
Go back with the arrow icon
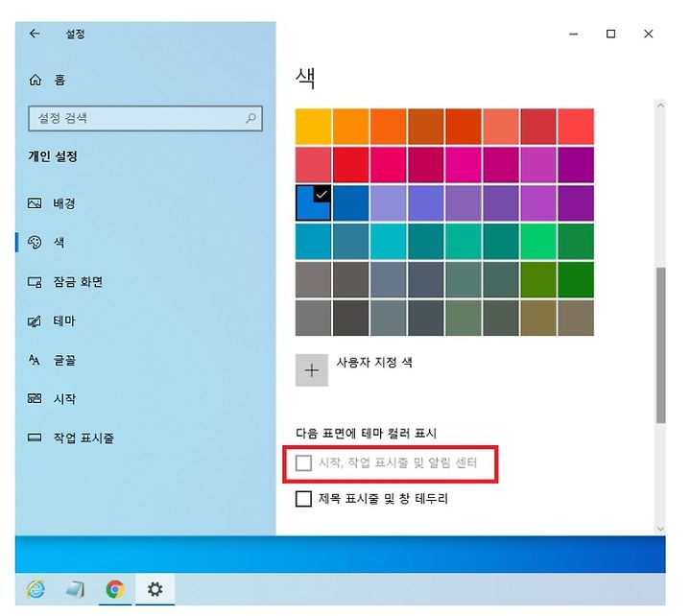click(35, 34)
